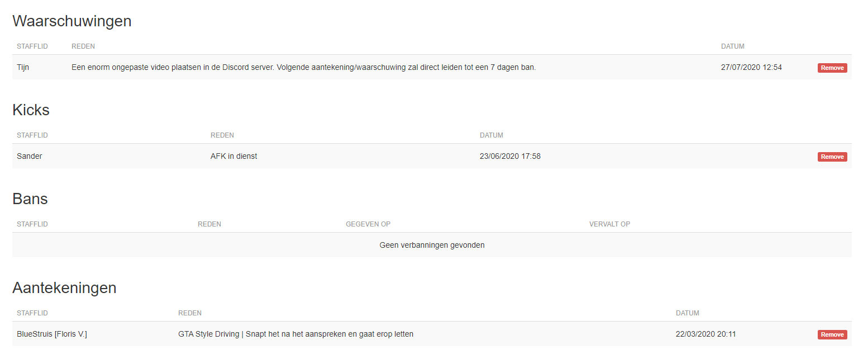Viewport: 868px width, 354px height.
Task: Select the BlueStruis [Floris V.] cell
Action: (52, 334)
